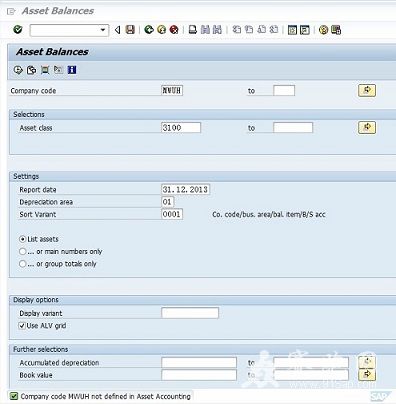
Task: Open multiple selection for Accumulated depreciation
Action: tap(367, 362)
